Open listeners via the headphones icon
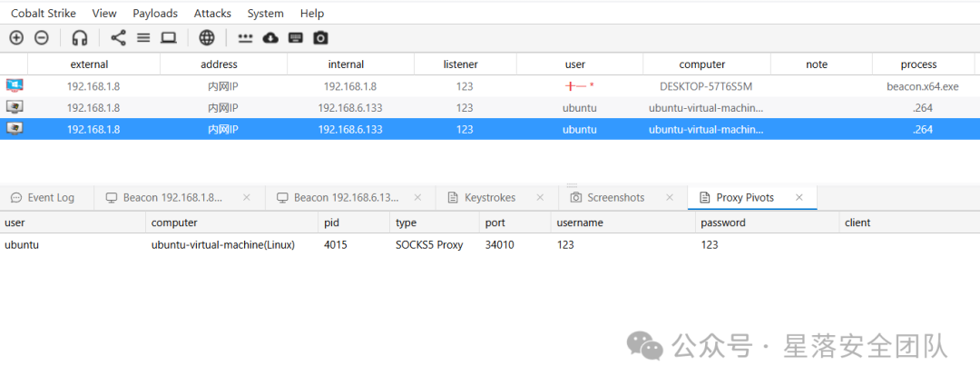Screen dimensions: 980x386 click(79, 38)
